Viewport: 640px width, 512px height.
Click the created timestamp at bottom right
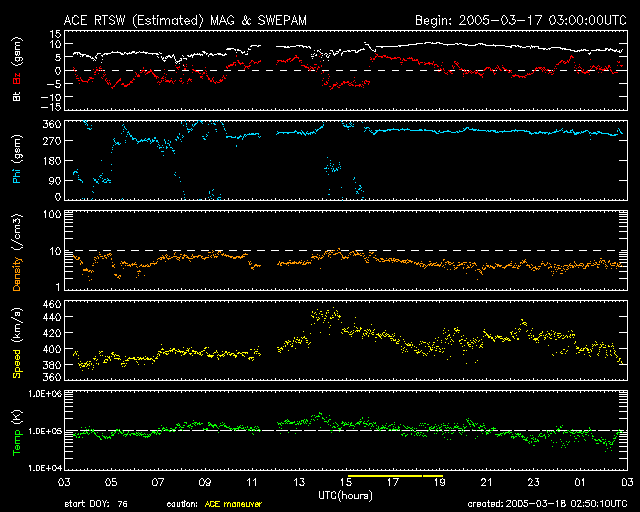pyautogui.click(x=552, y=504)
